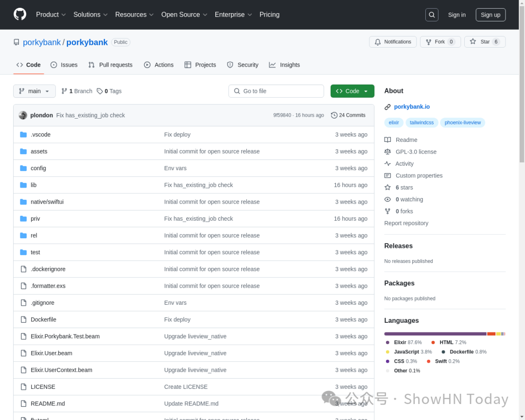Click the commit history clock icon
The height and width of the screenshot is (420, 525).
click(334, 115)
